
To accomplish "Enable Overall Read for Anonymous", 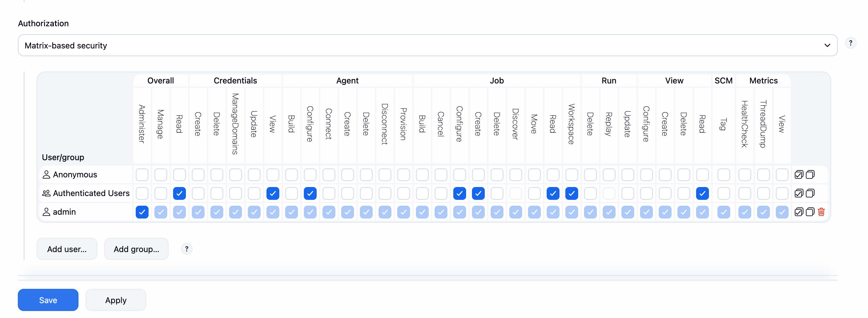I will pyautogui.click(x=179, y=174).
